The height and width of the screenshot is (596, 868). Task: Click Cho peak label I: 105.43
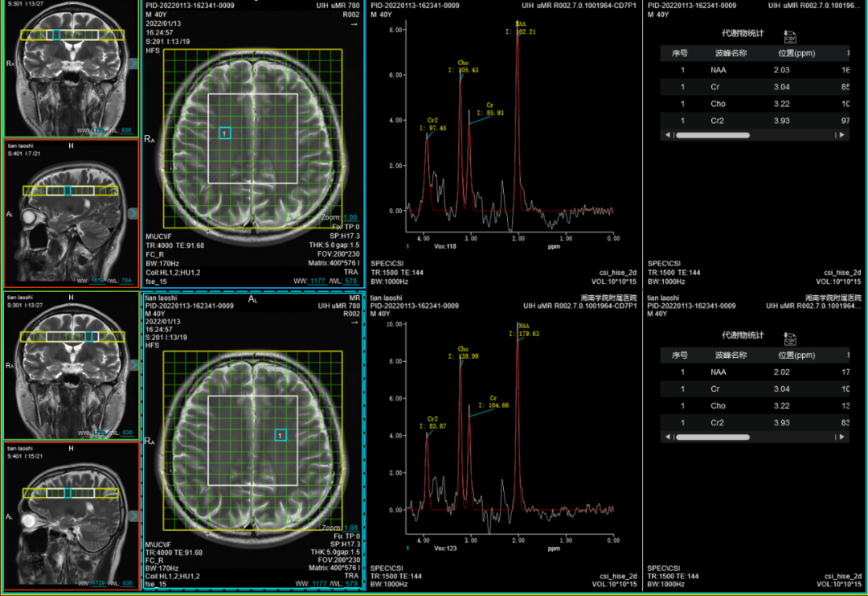[x=464, y=70]
